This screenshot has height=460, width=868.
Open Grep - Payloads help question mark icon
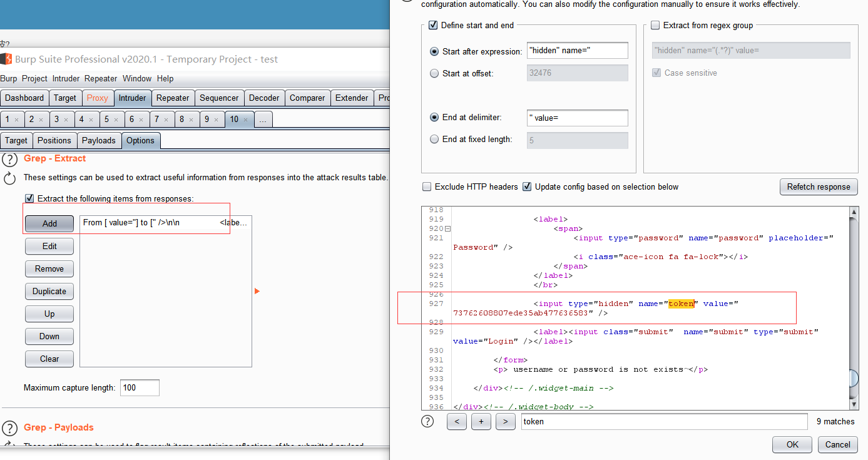(9, 428)
